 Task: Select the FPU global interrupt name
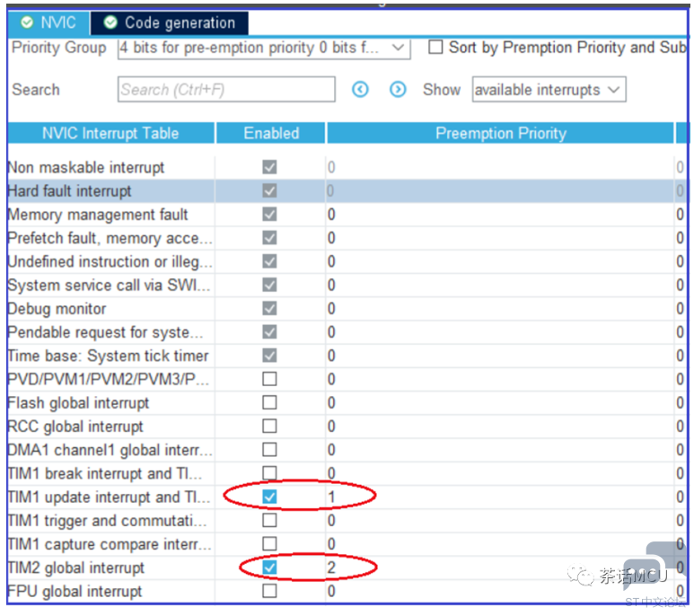point(75,591)
